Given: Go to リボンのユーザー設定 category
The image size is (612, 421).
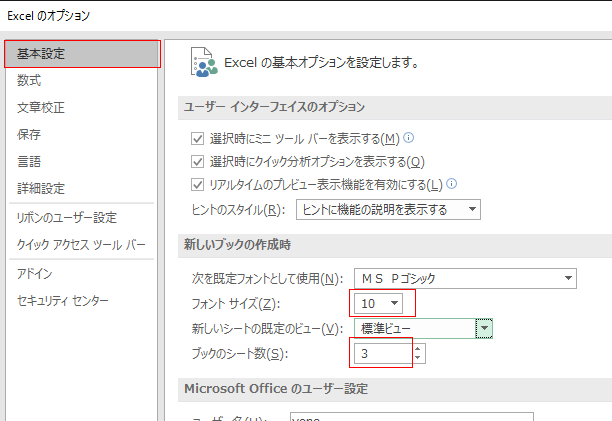Looking at the screenshot, I should click(67, 218).
